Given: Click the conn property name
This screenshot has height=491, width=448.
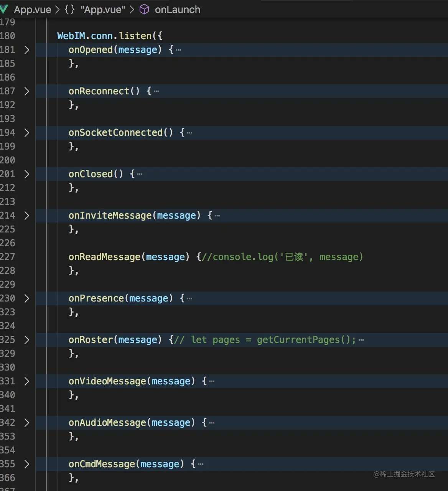Looking at the screenshot, I should [x=102, y=36].
